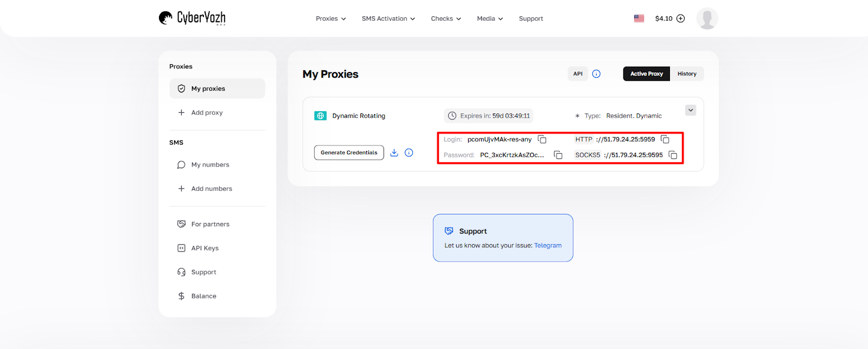The image size is (868, 349).
Task: Click the add balance plus icon
Action: (x=680, y=18)
